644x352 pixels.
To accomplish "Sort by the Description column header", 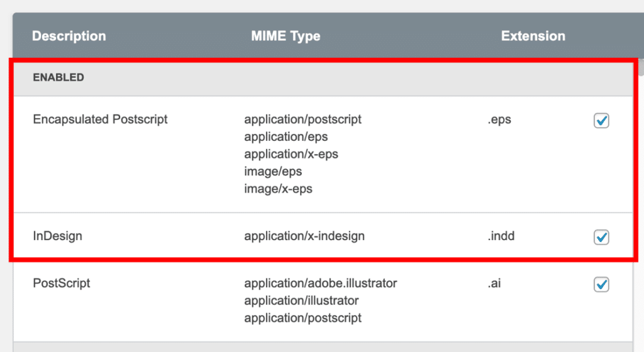I will click(x=69, y=36).
